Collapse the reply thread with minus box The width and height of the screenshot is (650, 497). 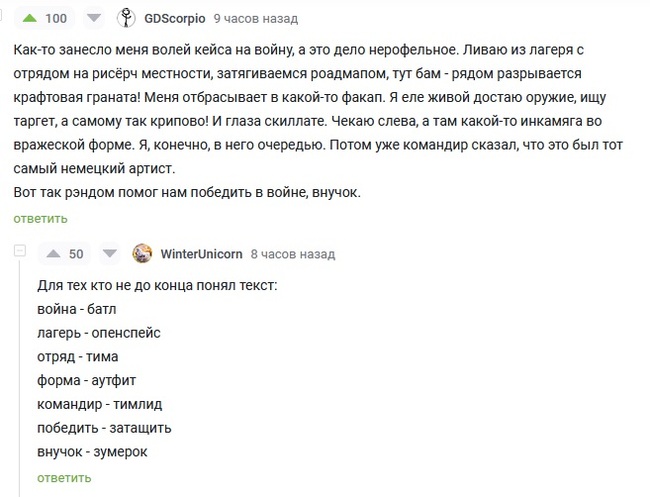pos(19,252)
